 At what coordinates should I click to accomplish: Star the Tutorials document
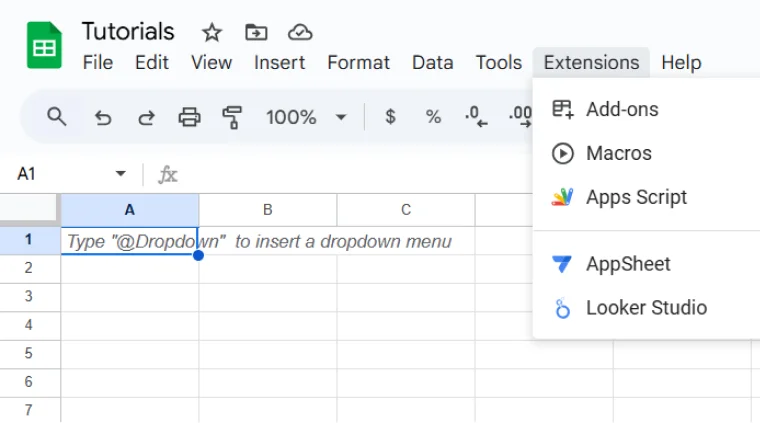pos(211,33)
